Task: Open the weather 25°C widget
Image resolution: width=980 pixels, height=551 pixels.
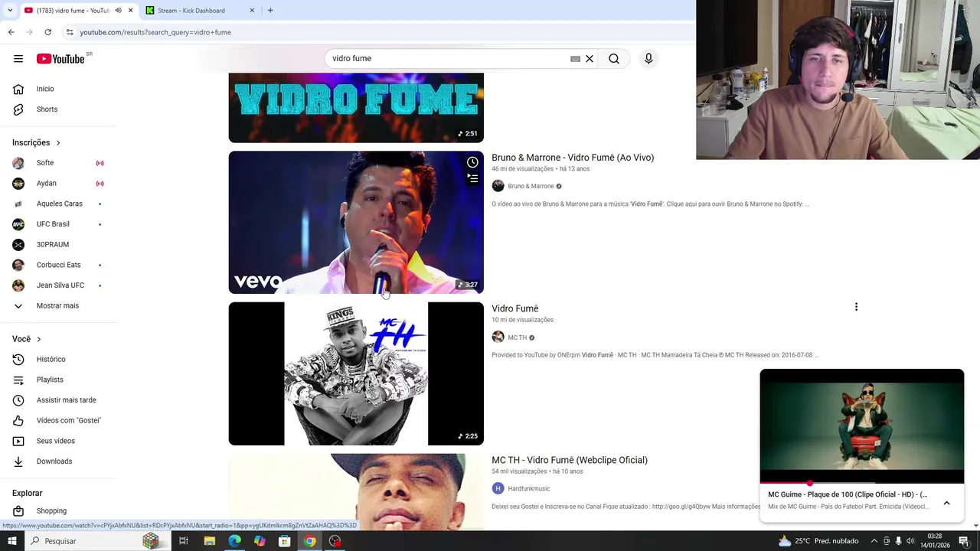Action: (x=818, y=541)
